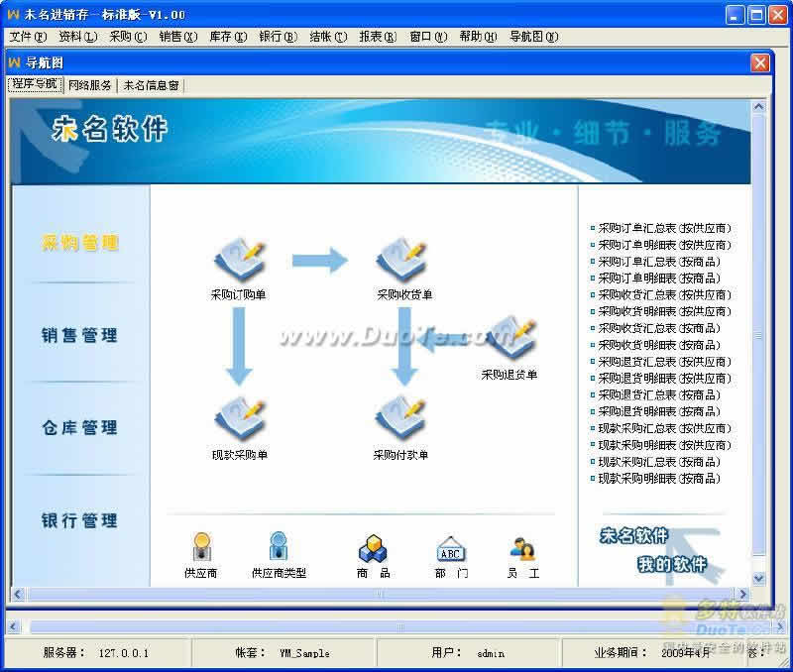Image resolution: width=793 pixels, height=672 pixels.
Task: Open the 商品 goods icon
Action: 373,548
